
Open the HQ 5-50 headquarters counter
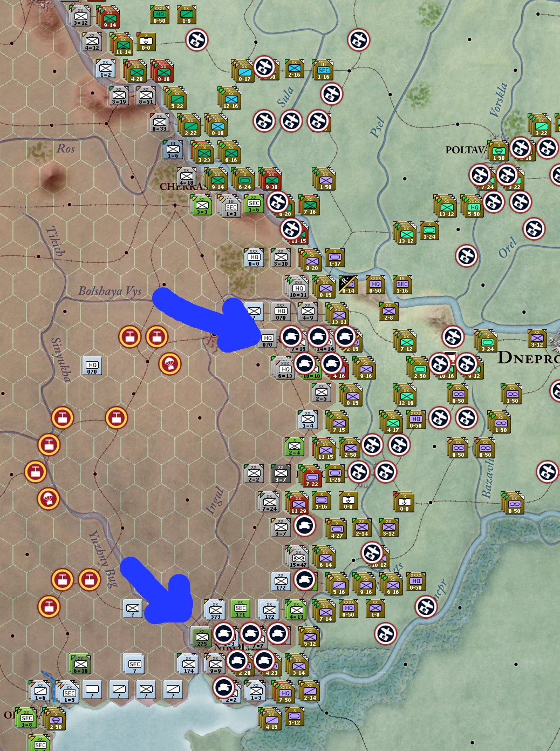coord(473,207)
